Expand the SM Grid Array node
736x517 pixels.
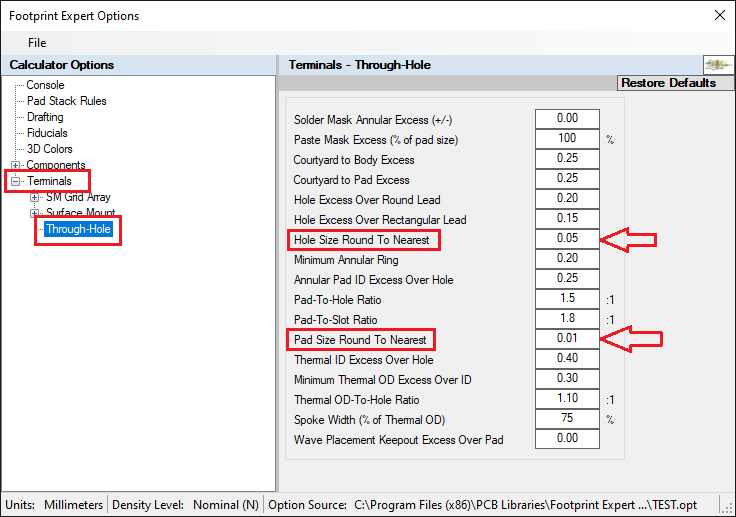pos(35,197)
